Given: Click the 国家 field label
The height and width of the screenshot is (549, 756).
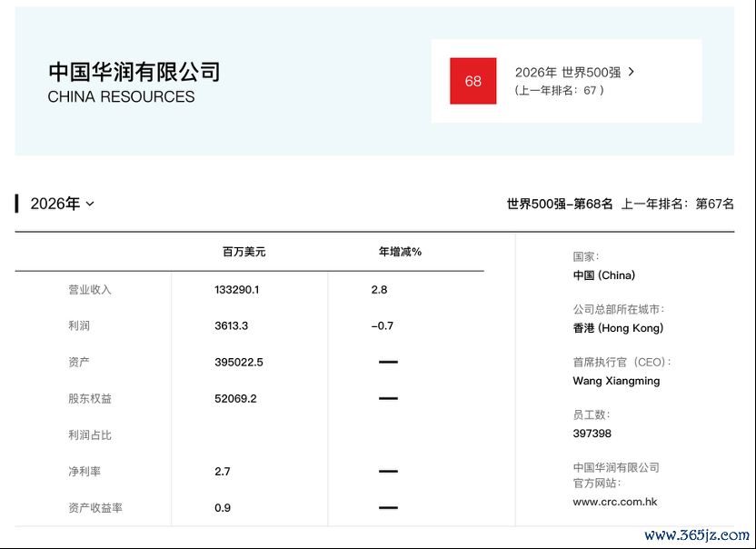Looking at the screenshot, I should (x=586, y=256).
